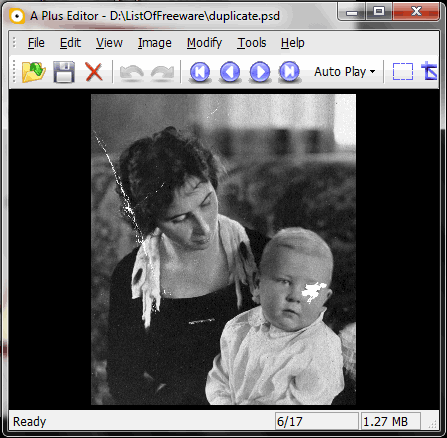The height and width of the screenshot is (438, 447).
Task: Open the Edit menu
Action: tap(70, 43)
